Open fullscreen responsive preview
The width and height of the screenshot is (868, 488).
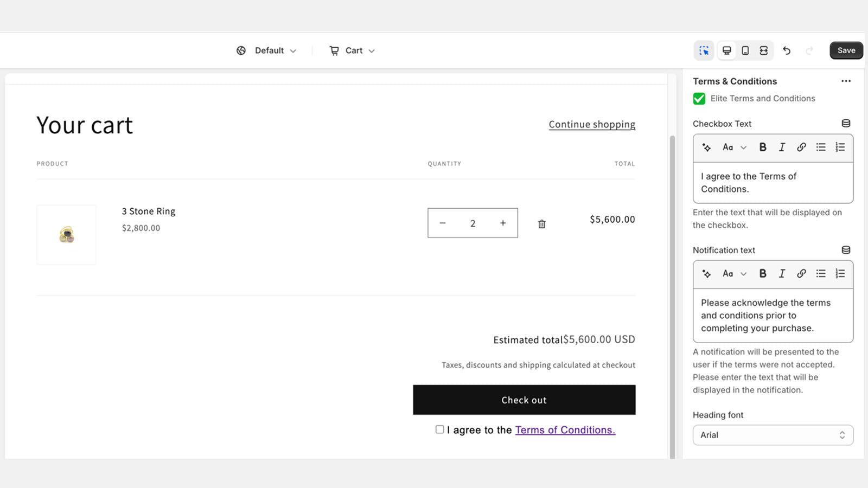tap(764, 50)
